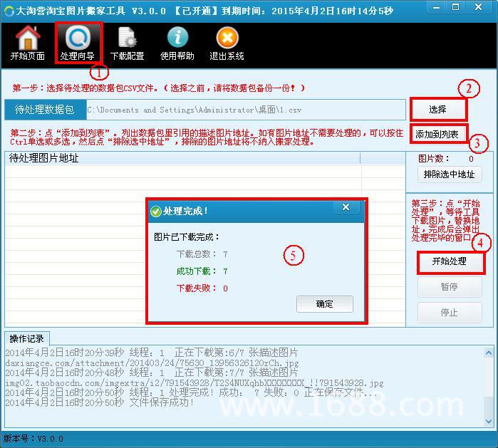Click 添加到列表 button

[437, 135]
